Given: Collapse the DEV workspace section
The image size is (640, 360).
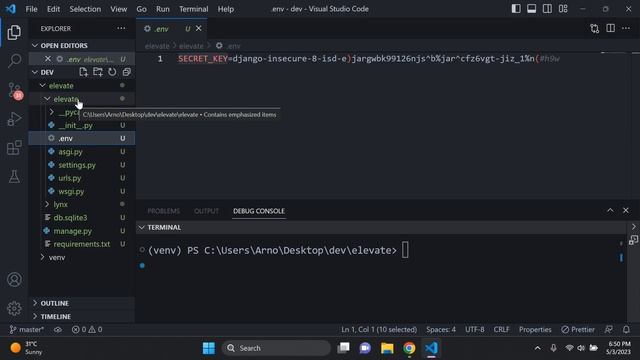Looking at the screenshot, I should tap(47, 72).
